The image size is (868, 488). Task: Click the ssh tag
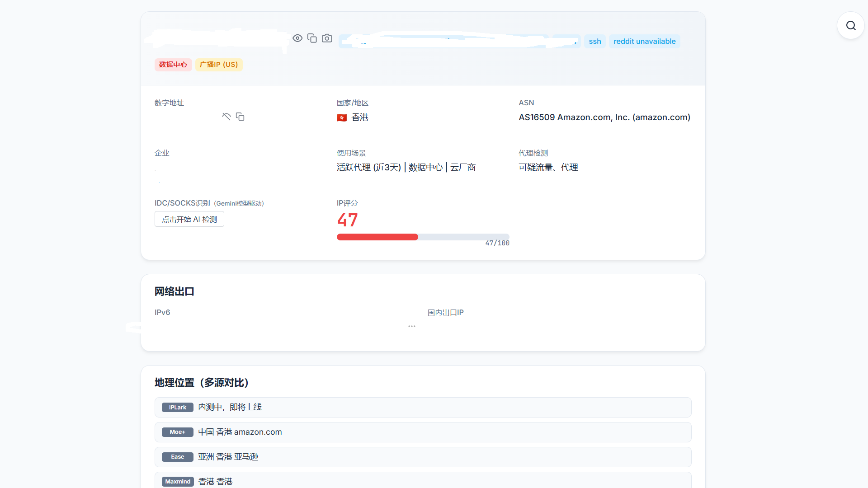(595, 42)
